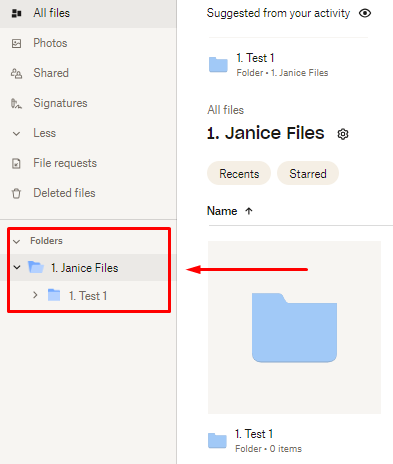
Task: Open the 1. Janice Files link in suggestion subtitle
Action: tap(299, 73)
